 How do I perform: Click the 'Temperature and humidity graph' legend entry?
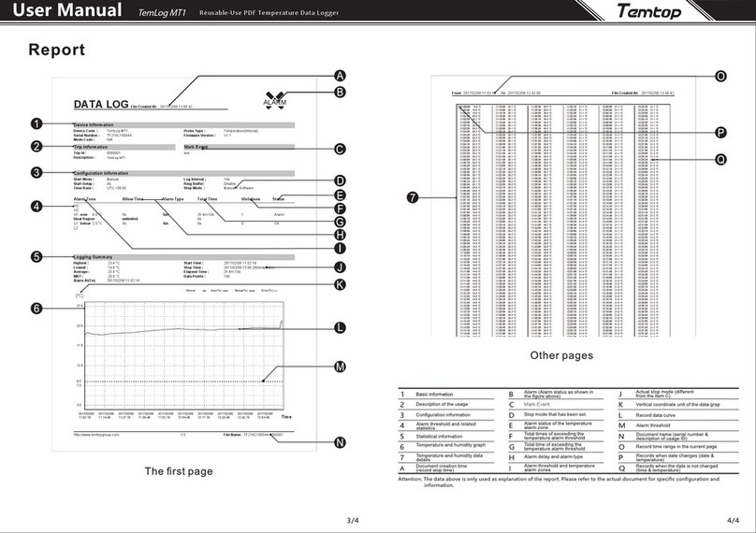point(451,445)
